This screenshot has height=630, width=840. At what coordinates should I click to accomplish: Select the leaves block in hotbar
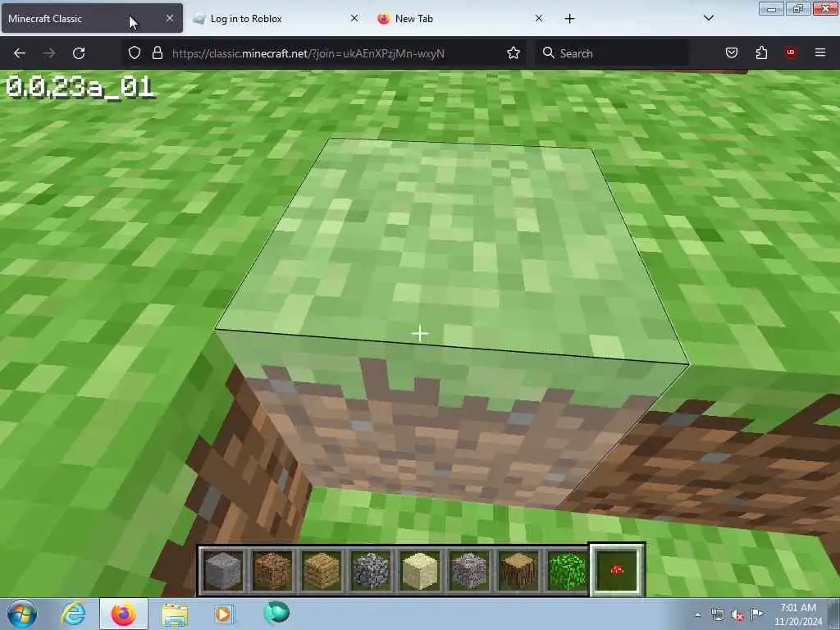[x=568, y=570]
